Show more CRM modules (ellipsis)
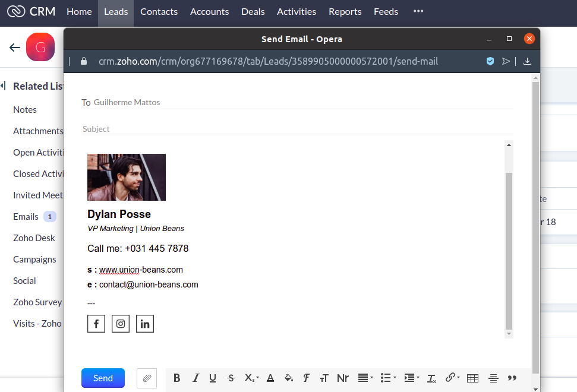The width and height of the screenshot is (577, 392). (418, 11)
